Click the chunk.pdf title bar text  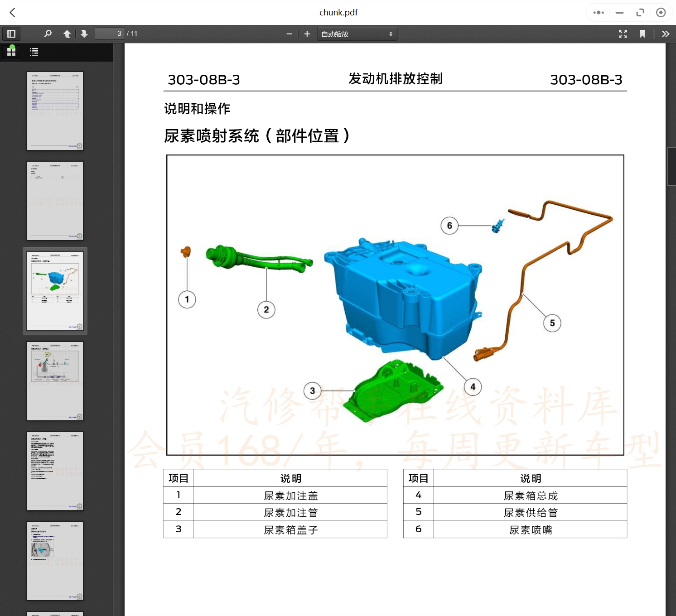pyautogui.click(x=338, y=12)
